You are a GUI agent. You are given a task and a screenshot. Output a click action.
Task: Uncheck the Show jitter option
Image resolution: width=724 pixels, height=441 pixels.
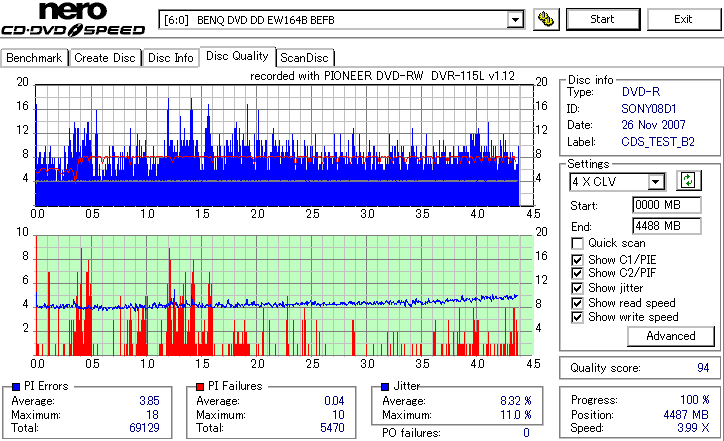pos(577,288)
